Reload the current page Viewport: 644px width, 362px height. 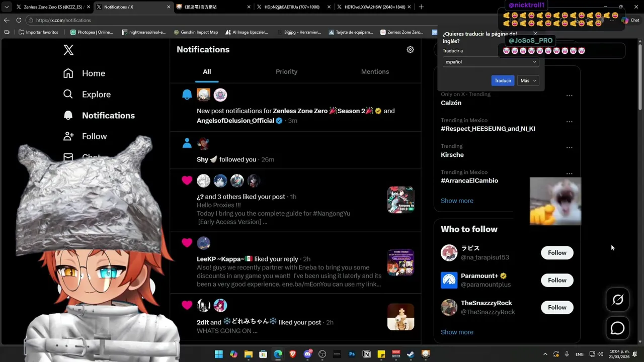click(19, 20)
